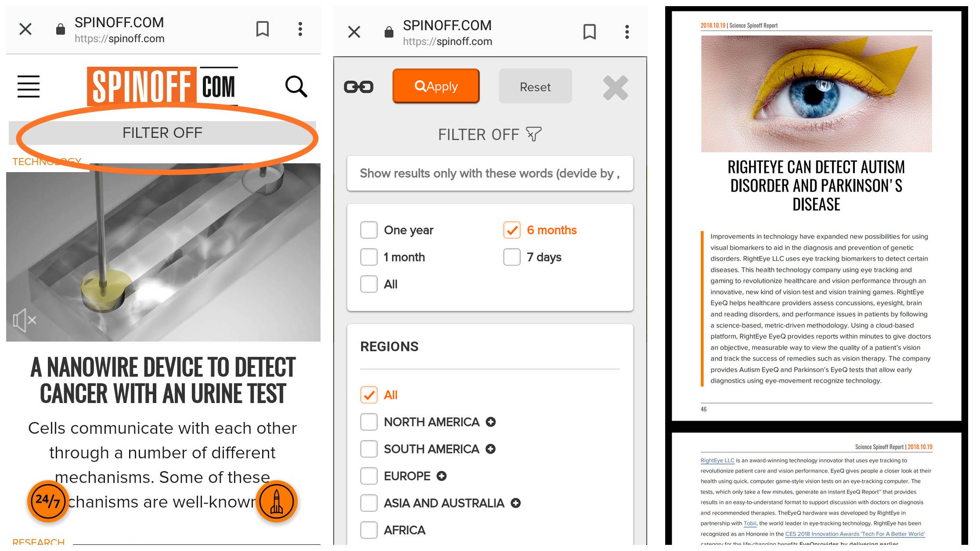Unmute the nanowire video

tap(24, 321)
